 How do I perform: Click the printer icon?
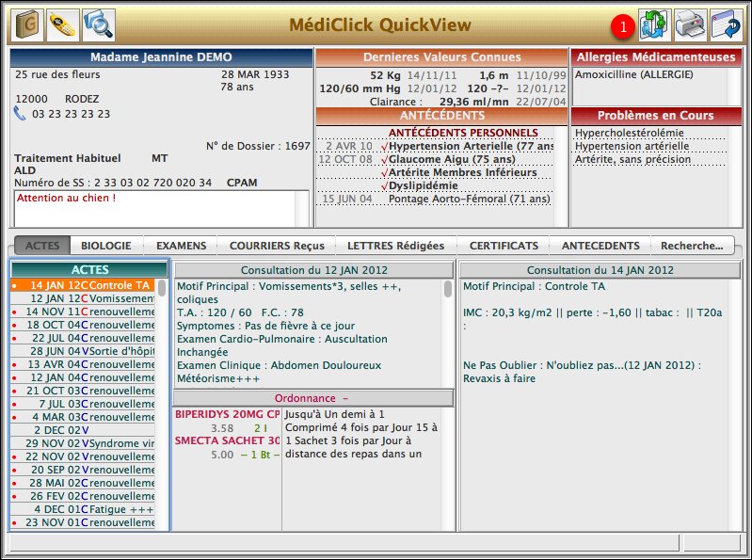point(691,24)
